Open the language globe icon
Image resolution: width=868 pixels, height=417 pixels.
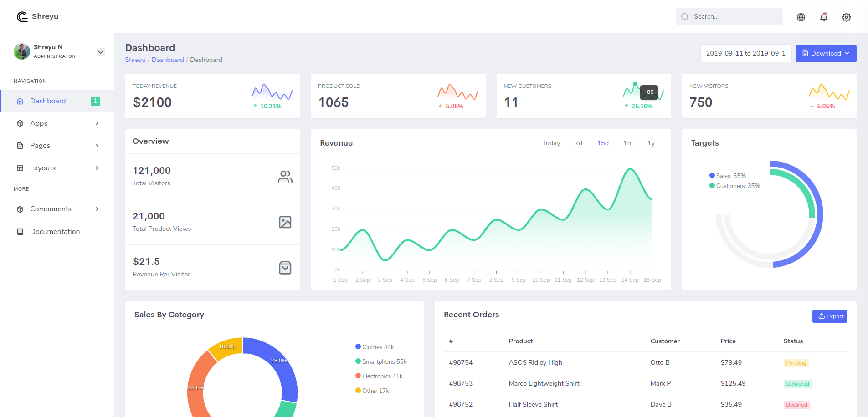801,17
